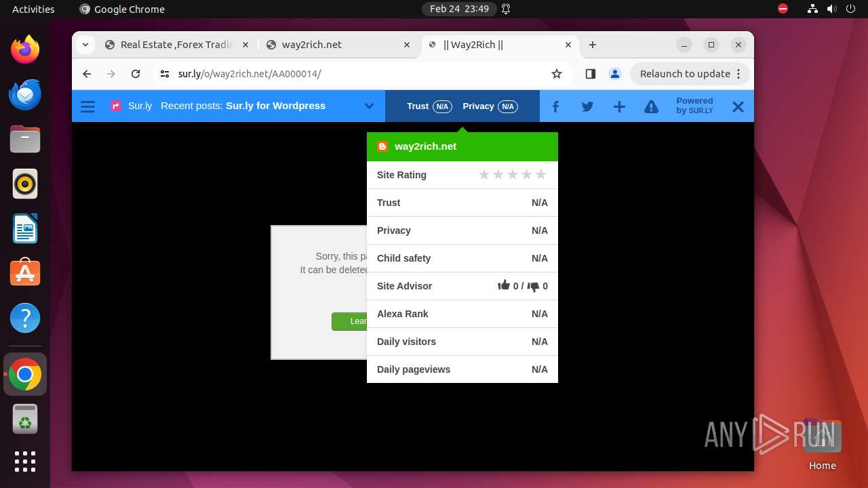Close the Sur.ly toolbar with X
This screenshot has width=868, height=488.
point(738,106)
